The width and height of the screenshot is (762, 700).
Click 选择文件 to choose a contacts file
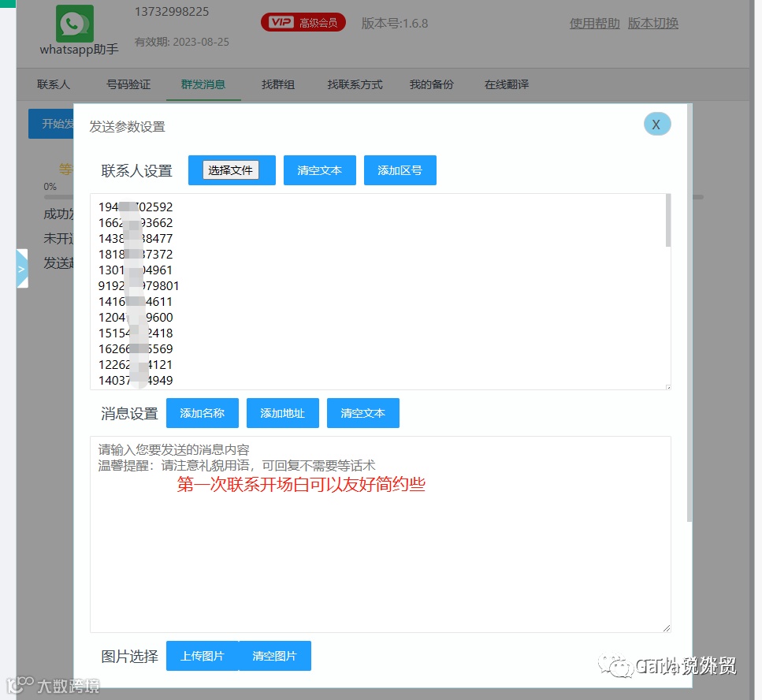pos(231,170)
